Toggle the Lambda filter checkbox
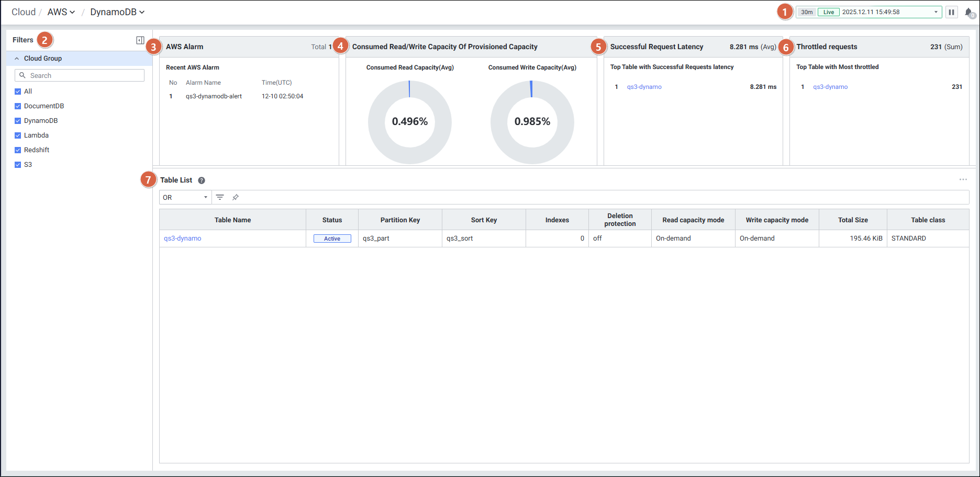The height and width of the screenshot is (477, 980). 18,135
